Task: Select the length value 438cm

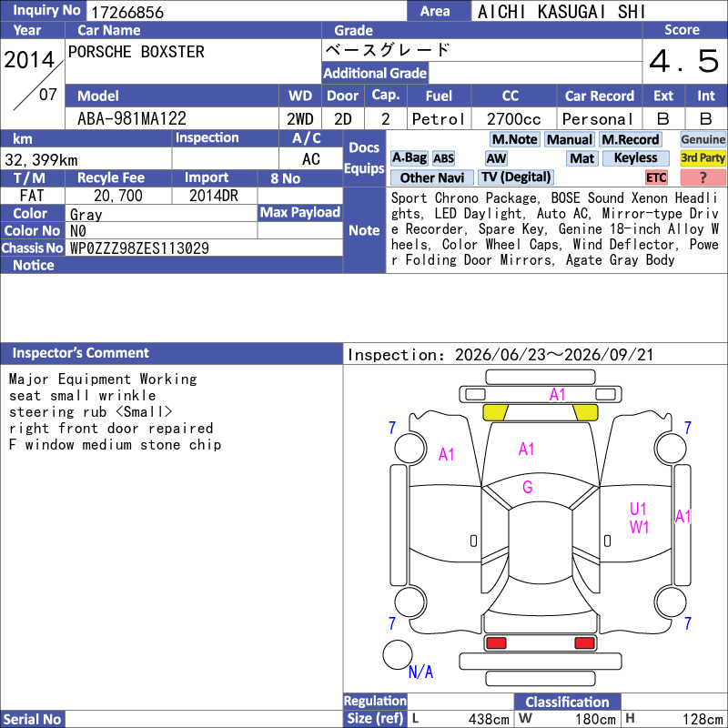Action: pos(489,719)
